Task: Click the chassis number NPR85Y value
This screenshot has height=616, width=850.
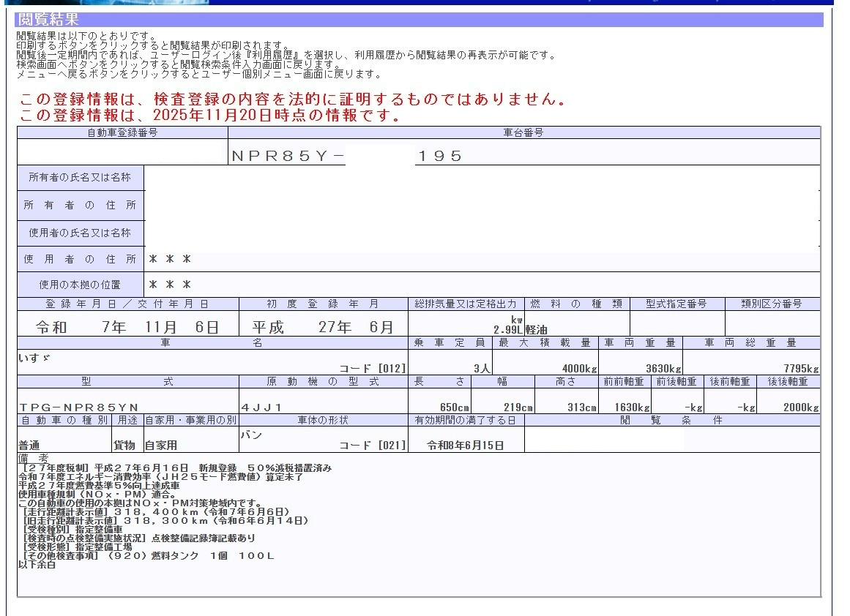Action: tap(287, 156)
